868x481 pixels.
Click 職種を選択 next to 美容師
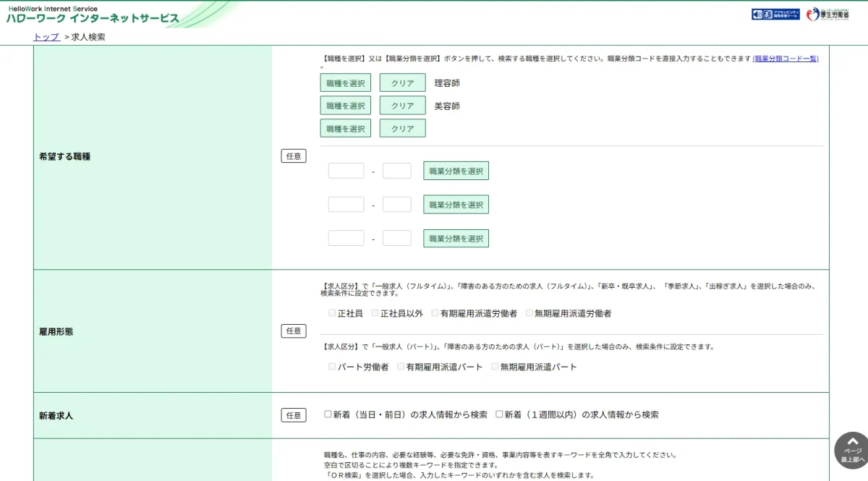pos(346,106)
